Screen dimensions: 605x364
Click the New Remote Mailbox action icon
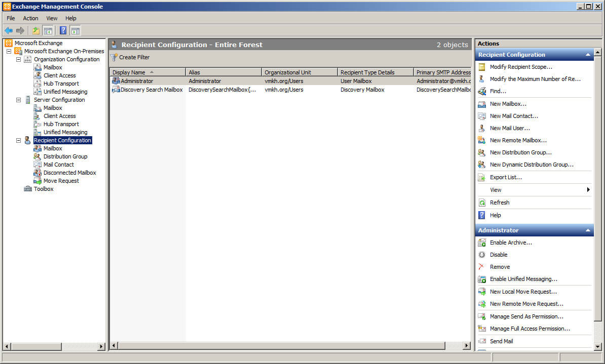481,140
